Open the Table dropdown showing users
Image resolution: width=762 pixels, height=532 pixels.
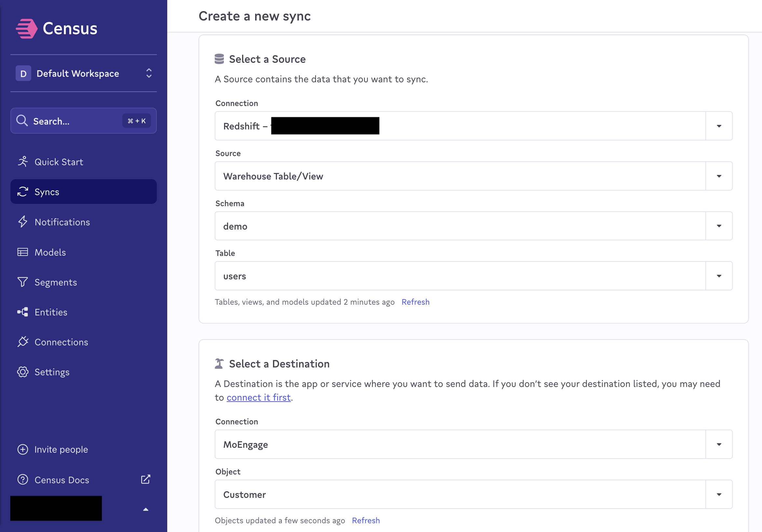[x=718, y=276]
